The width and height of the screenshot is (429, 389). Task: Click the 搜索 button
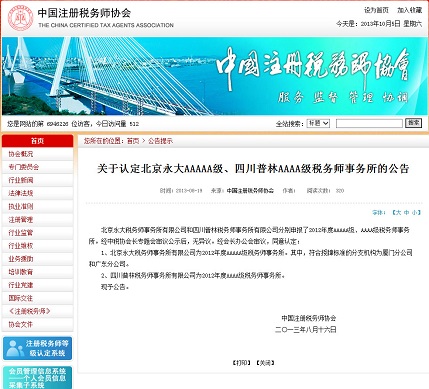point(413,123)
